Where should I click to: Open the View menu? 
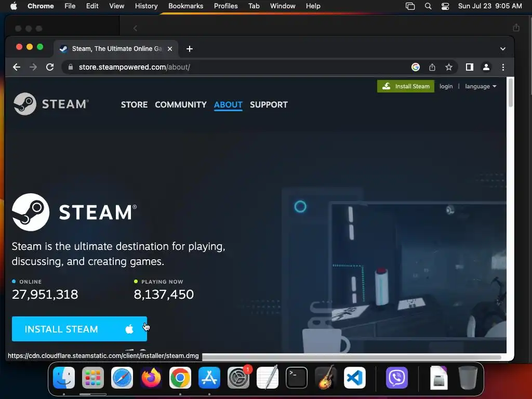point(116,6)
